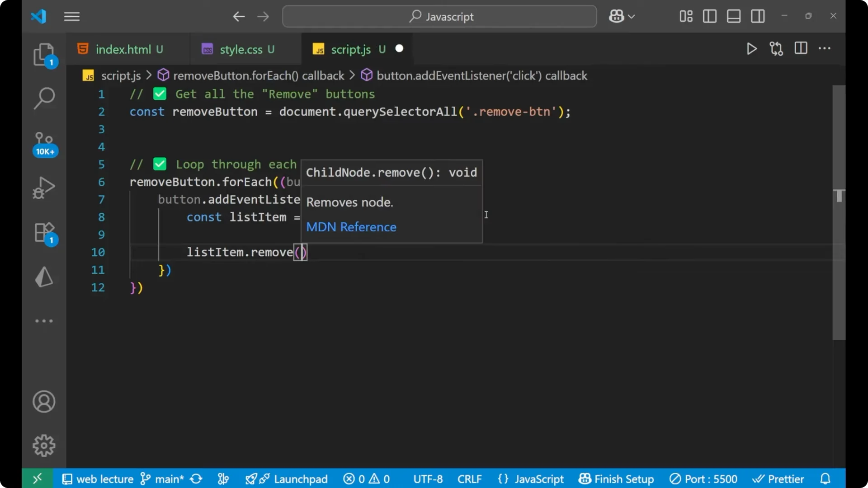Open the Search view

click(x=44, y=98)
